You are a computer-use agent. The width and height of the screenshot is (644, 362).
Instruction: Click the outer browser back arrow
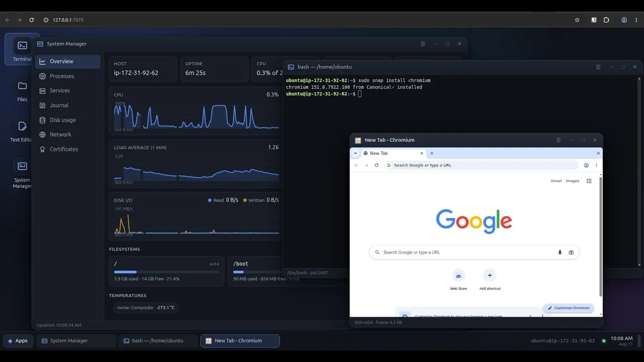tap(8, 20)
